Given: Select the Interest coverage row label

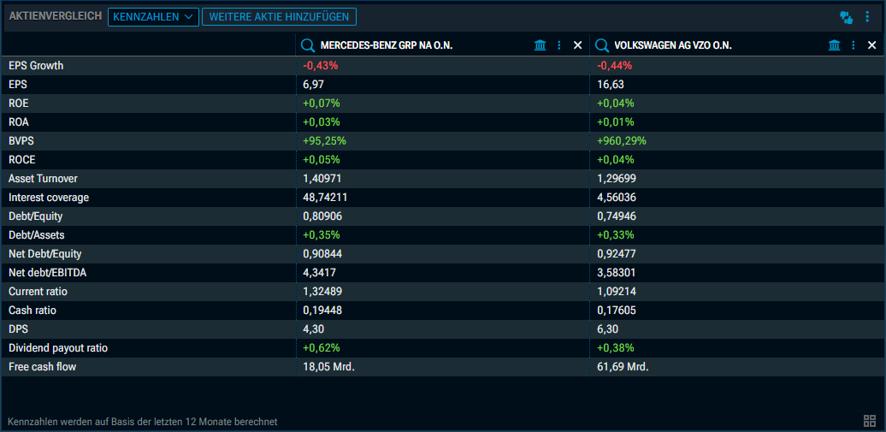Looking at the screenshot, I should coord(49,198).
